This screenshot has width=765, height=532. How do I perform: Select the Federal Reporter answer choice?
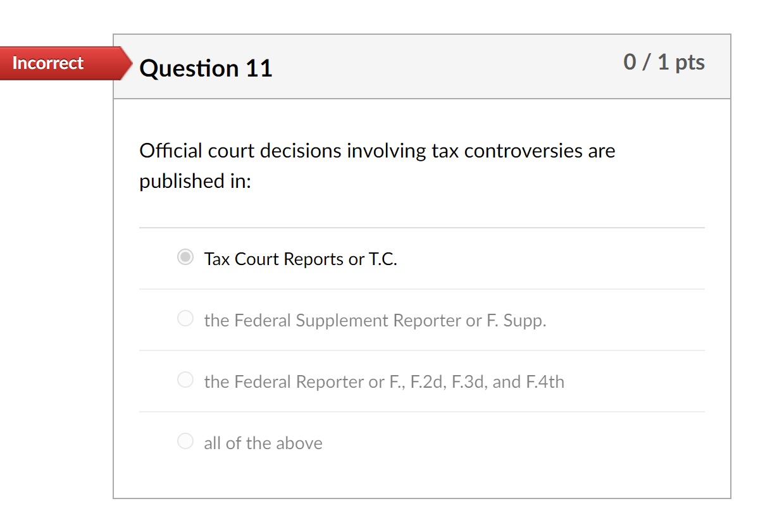coord(185,380)
